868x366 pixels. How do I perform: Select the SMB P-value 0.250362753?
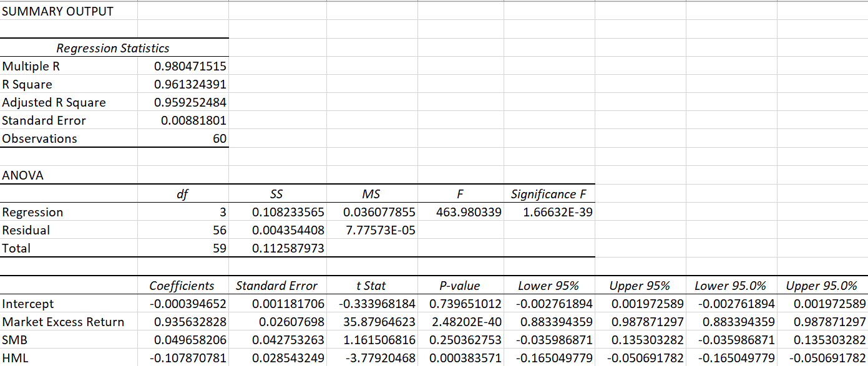(x=465, y=340)
